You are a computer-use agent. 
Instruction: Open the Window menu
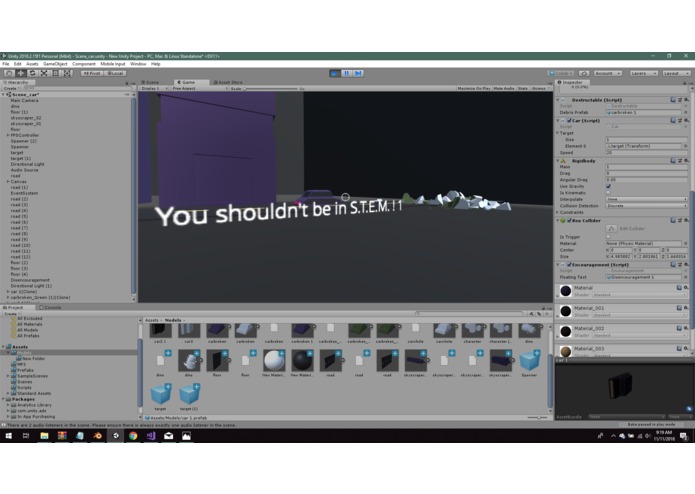[x=138, y=64]
